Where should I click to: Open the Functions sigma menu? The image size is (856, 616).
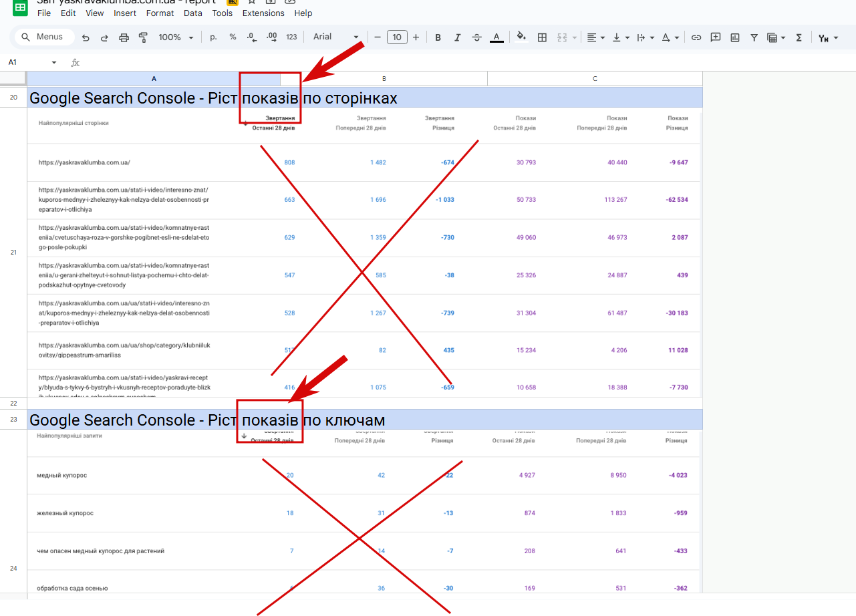coord(799,37)
